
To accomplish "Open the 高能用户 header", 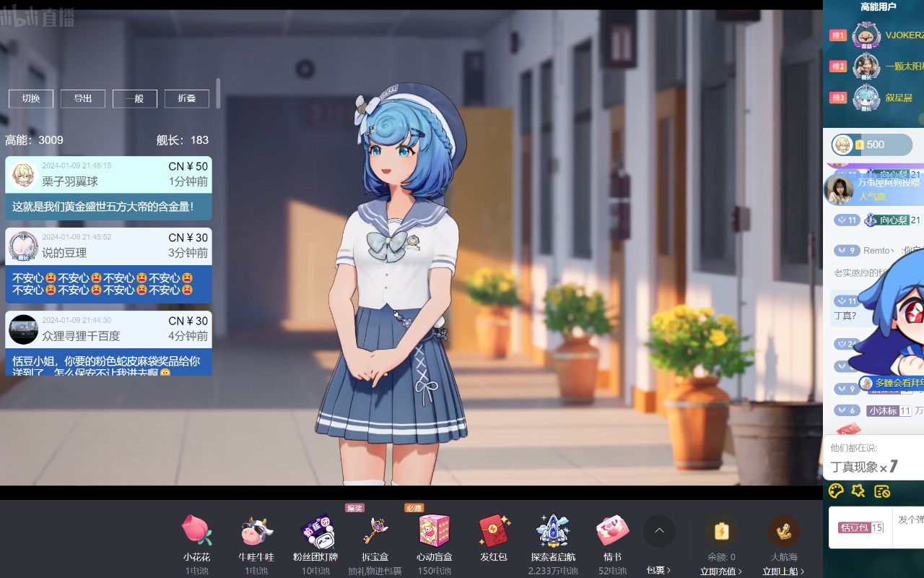I will [x=879, y=7].
